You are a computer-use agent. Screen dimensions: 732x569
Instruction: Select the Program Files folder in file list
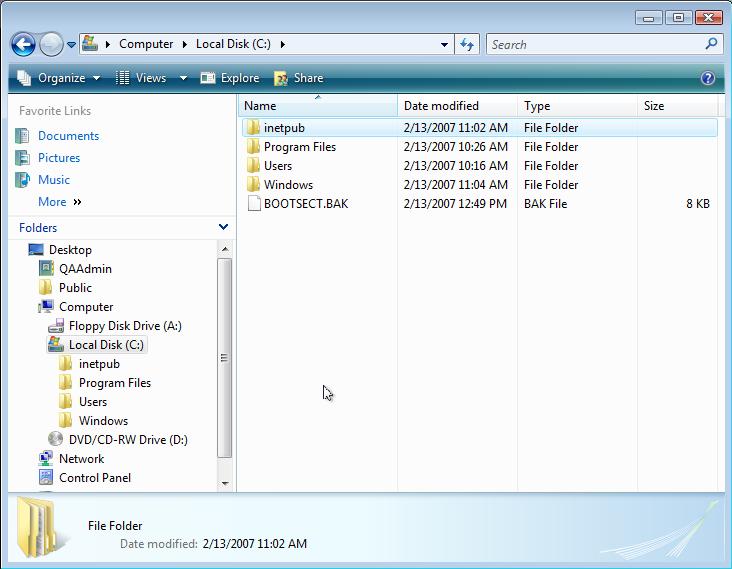point(479,147)
